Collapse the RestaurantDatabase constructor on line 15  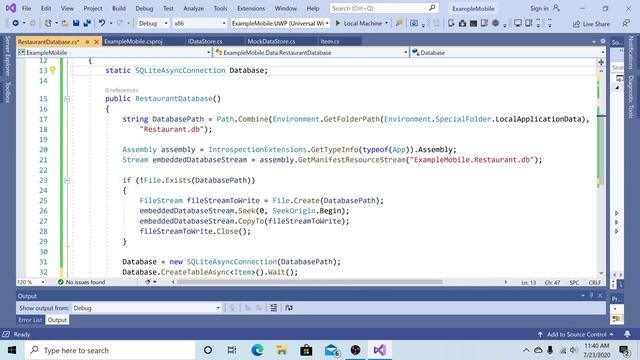(67, 99)
